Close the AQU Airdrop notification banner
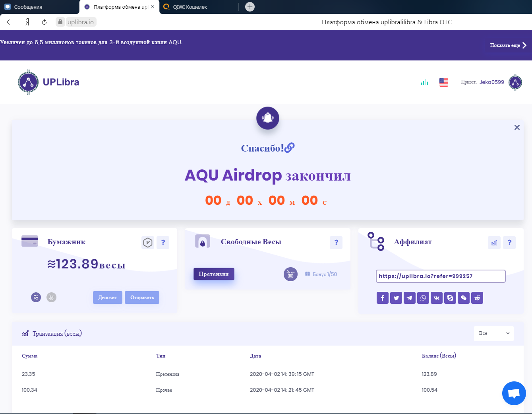The height and width of the screenshot is (414, 532). (517, 127)
